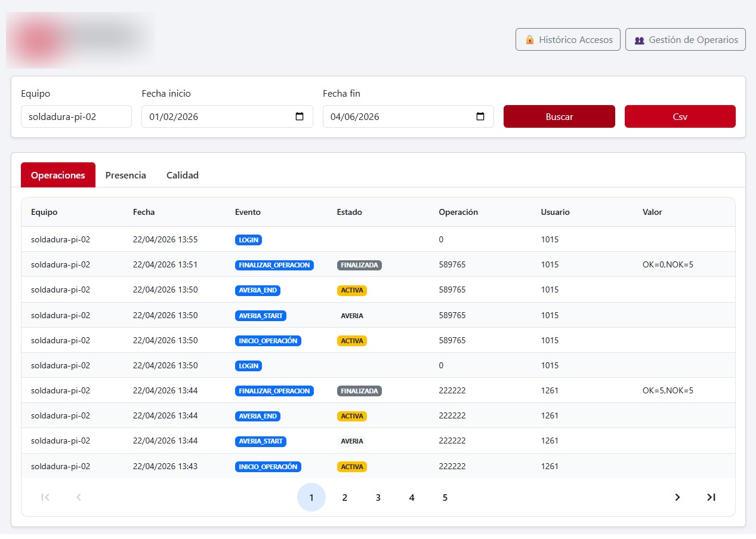Open calendar picker icon for Fecha inicio
Image resolution: width=756 pixels, height=539 pixels.
(x=300, y=116)
